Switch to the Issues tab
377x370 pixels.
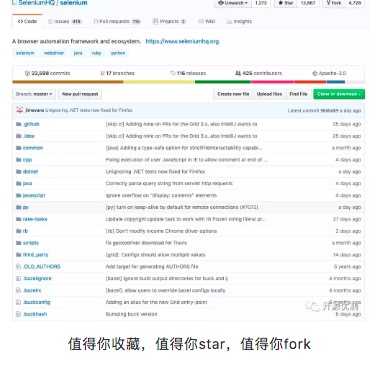click(64, 21)
